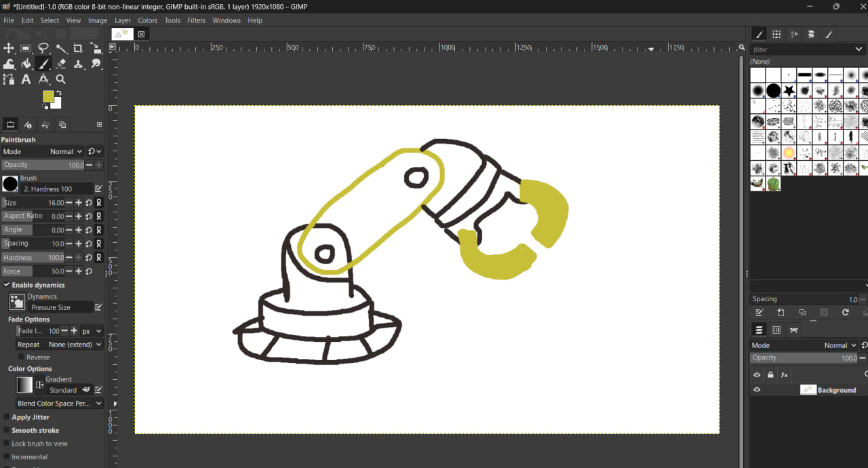The height and width of the screenshot is (468, 868).
Task: Enable the Apply Jitter checkbox
Action: tap(7, 417)
